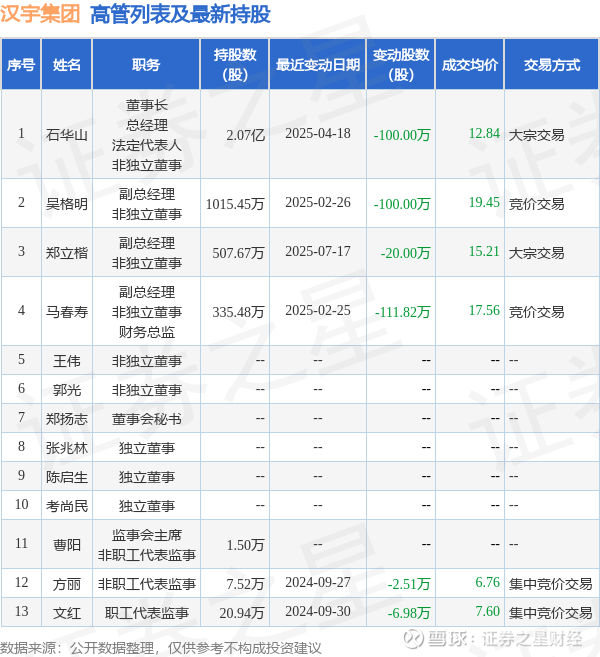Click the 7.52万 shareholding value
Image resolution: width=600 pixels, height=657 pixels.
(x=246, y=584)
